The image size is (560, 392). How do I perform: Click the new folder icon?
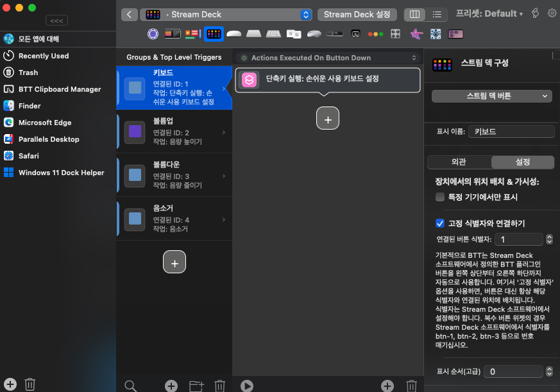(x=196, y=386)
